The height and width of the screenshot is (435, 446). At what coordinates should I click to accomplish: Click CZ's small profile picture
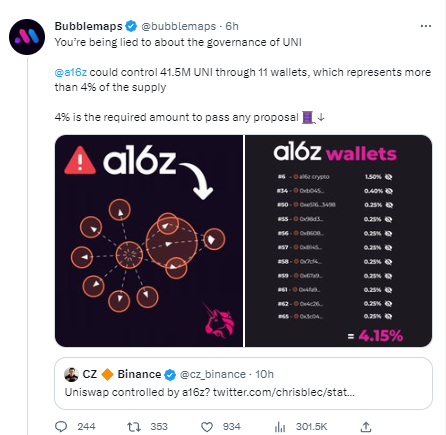point(71,375)
